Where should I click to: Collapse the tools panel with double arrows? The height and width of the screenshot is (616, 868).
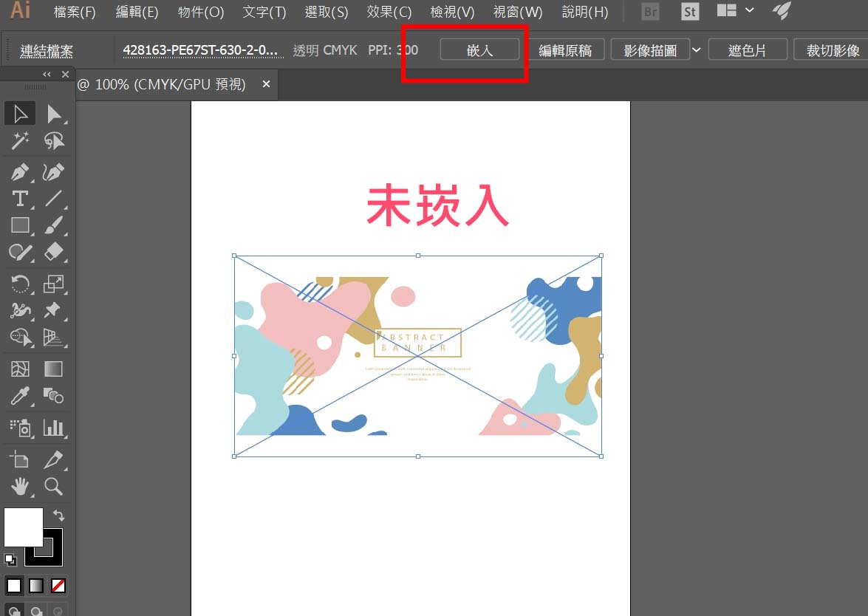pyautogui.click(x=47, y=74)
